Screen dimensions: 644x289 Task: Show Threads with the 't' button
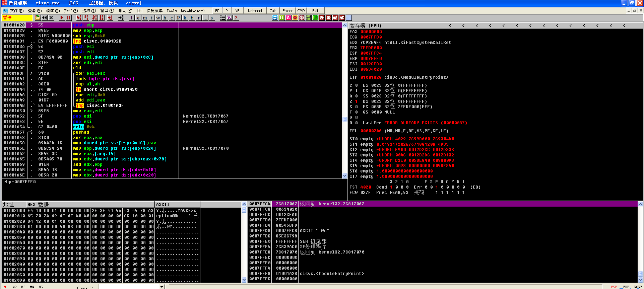[x=152, y=18]
